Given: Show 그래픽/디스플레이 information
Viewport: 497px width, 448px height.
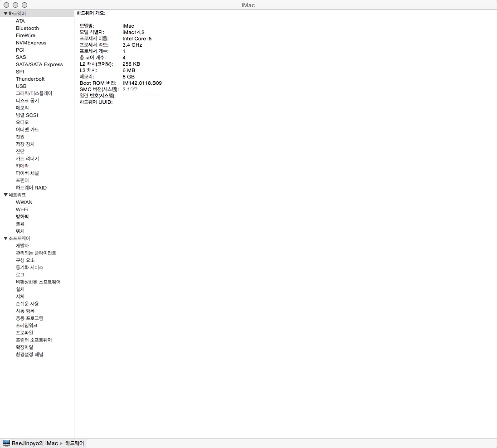Looking at the screenshot, I should tap(34, 93).
